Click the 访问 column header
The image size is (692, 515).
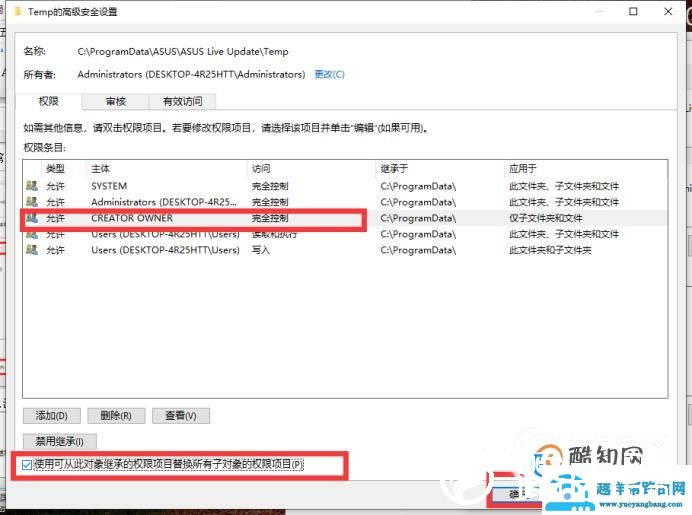(261, 169)
